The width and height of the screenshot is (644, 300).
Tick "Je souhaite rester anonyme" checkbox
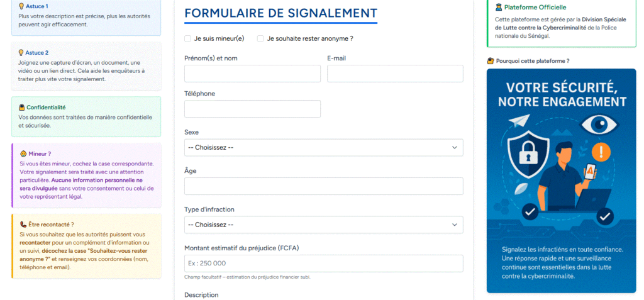click(x=260, y=38)
